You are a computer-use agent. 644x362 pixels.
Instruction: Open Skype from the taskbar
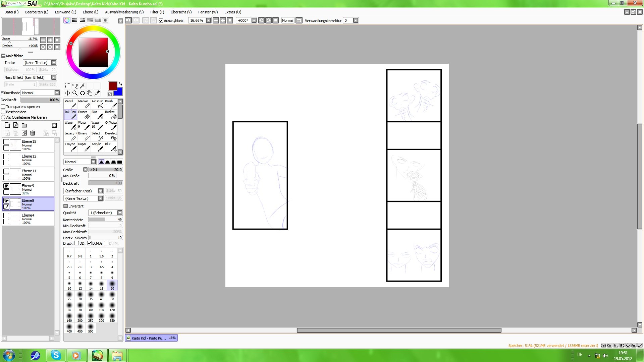(56, 355)
